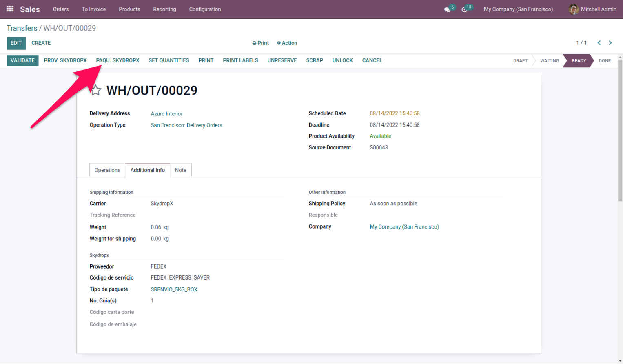Go to previous record arrow
623x364 pixels.
click(x=599, y=43)
